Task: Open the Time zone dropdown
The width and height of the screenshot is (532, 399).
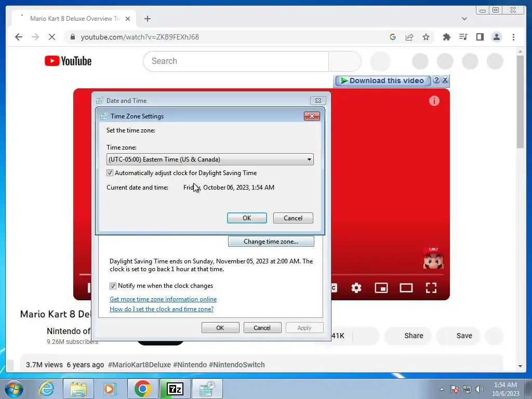Action: tap(210, 159)
